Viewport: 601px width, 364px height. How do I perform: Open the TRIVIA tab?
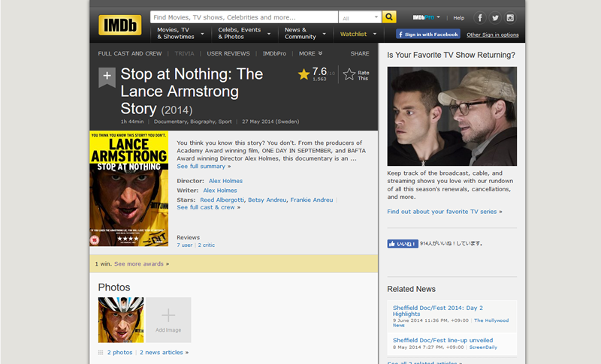tap(184, 53)
